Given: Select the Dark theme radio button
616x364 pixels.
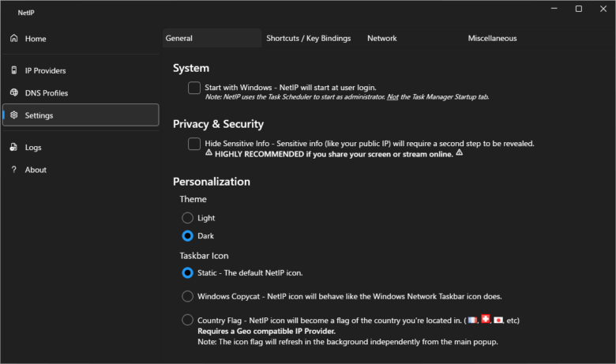Looking at the screenshot, I should [x=187, y=235].
